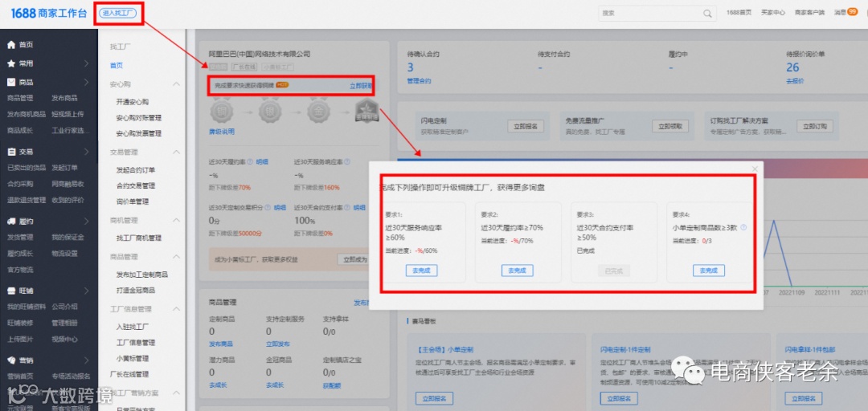
Task: Expand the 交易 sidebar chevron
Action: tap(86, 152)
